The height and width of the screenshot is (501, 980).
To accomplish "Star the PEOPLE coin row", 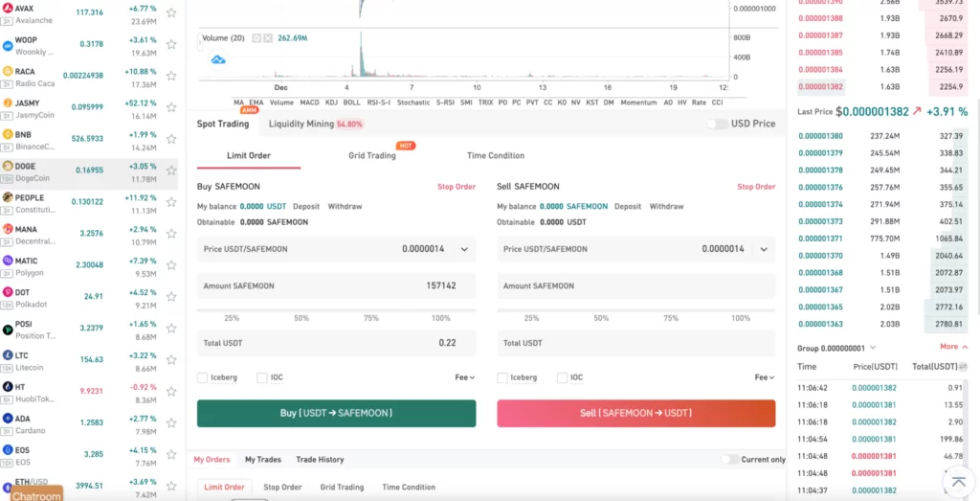I will (x=171, y=201).
